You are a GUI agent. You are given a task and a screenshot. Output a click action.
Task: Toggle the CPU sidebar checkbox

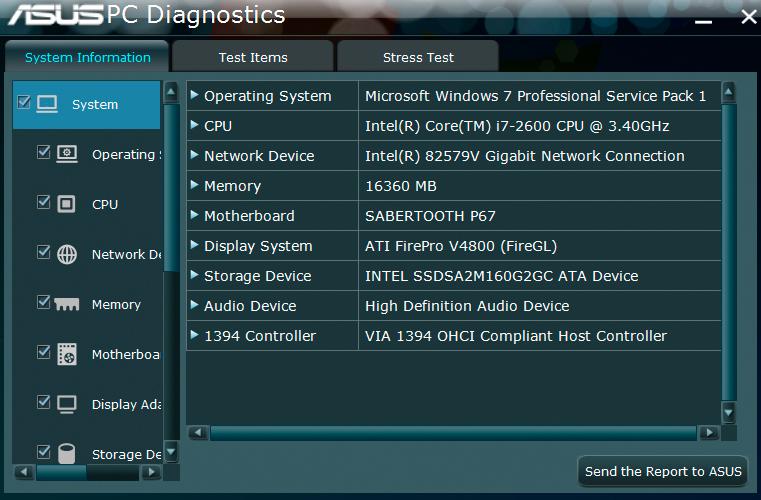(44, 201)
